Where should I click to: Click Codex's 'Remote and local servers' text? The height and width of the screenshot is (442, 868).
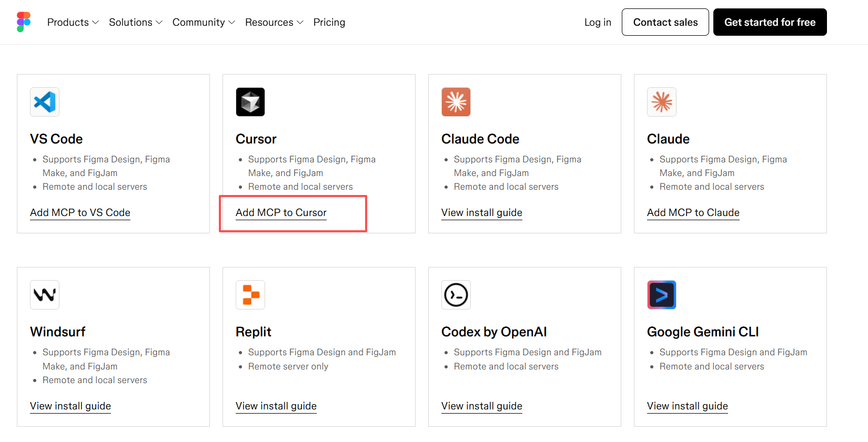506,366
